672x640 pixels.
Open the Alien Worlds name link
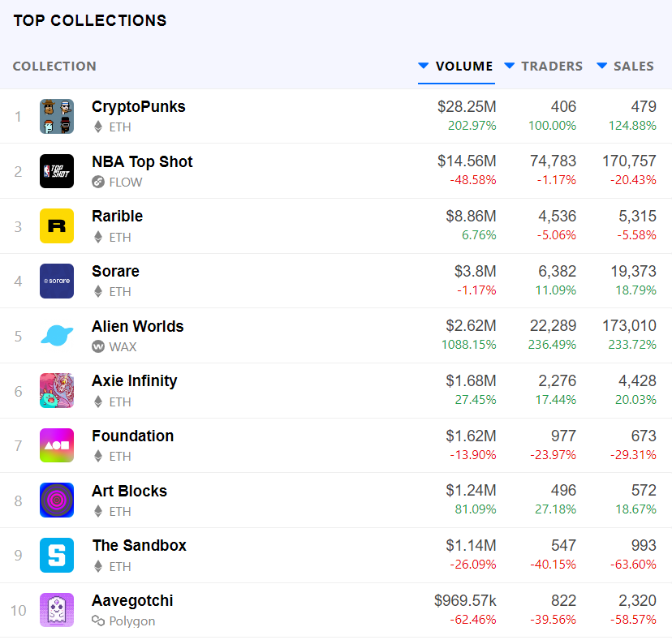pos(138,326)
